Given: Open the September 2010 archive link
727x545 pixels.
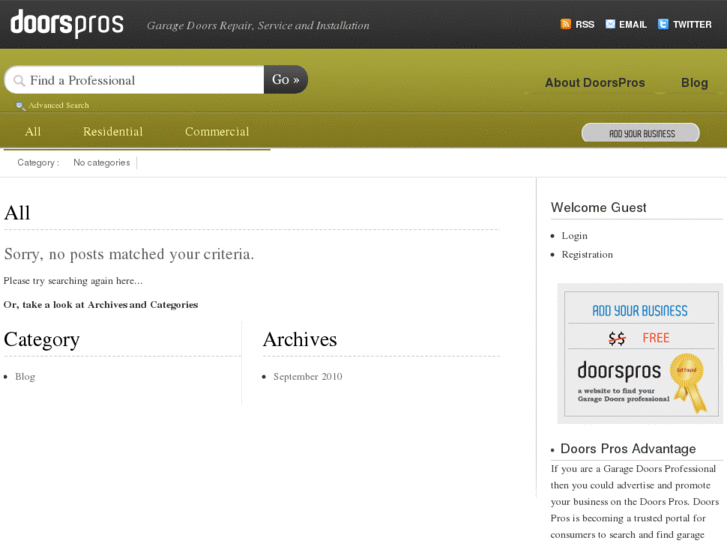Looking at the screenshot, I should 308,377.
